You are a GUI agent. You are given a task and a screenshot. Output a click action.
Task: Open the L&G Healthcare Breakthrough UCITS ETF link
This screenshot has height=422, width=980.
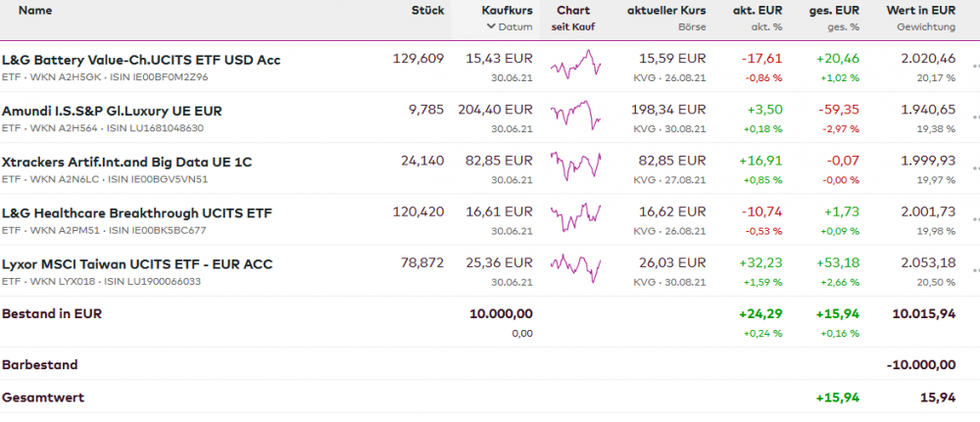click(137, 212)
